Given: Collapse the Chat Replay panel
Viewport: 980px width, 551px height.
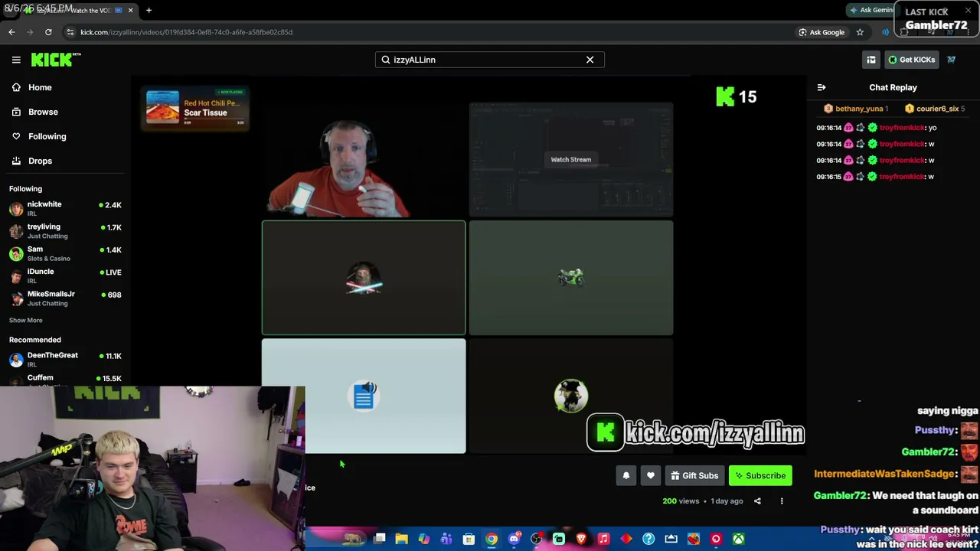Looking at the screenshot, I should click(822, 87).
